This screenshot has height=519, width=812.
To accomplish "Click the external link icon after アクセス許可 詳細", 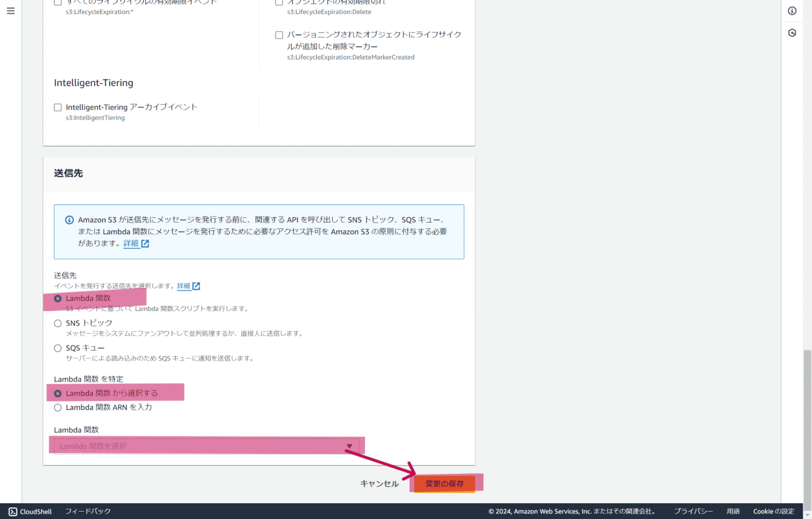I will click(x=145, y=243).
